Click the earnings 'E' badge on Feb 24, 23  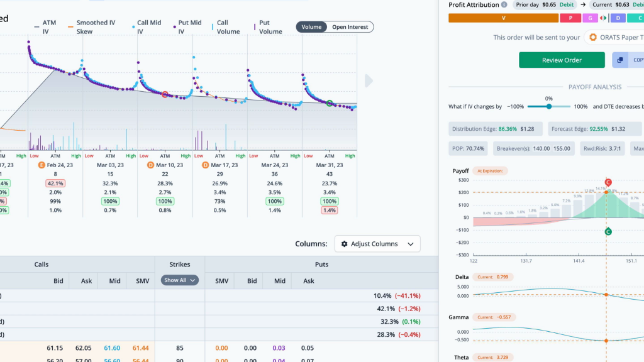pyautogui.click(x=41, y=165)
